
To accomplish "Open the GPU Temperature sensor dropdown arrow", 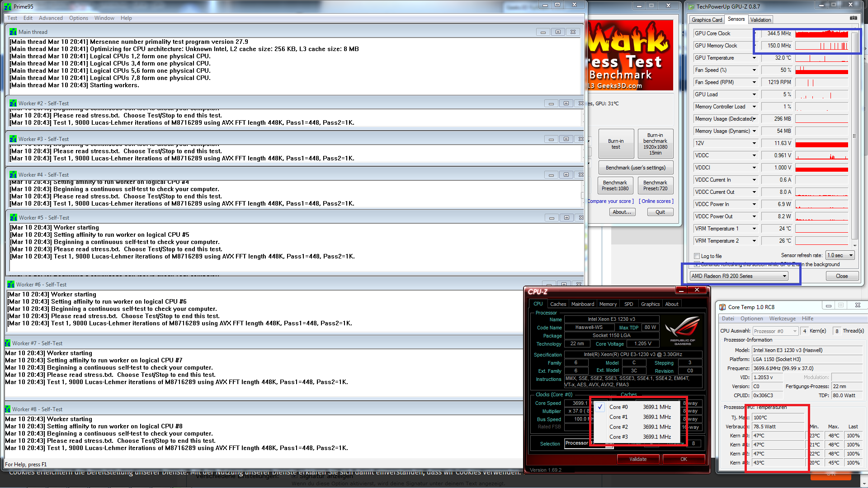I will pos(754,58).
